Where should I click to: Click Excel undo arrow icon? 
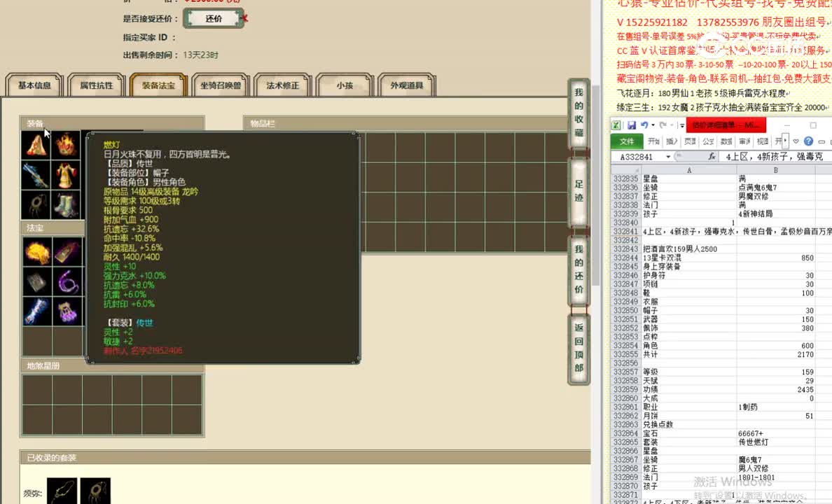[644, 126]
